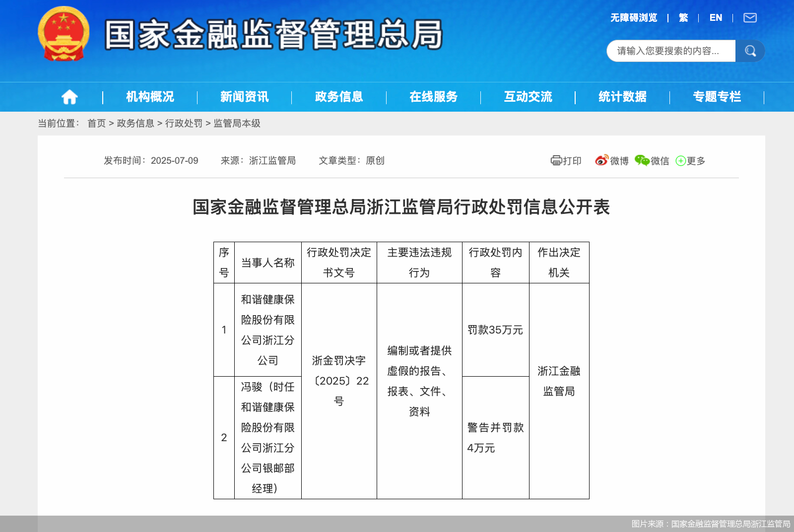
Task: Click the printer icon for 打印
Action: 556,160
